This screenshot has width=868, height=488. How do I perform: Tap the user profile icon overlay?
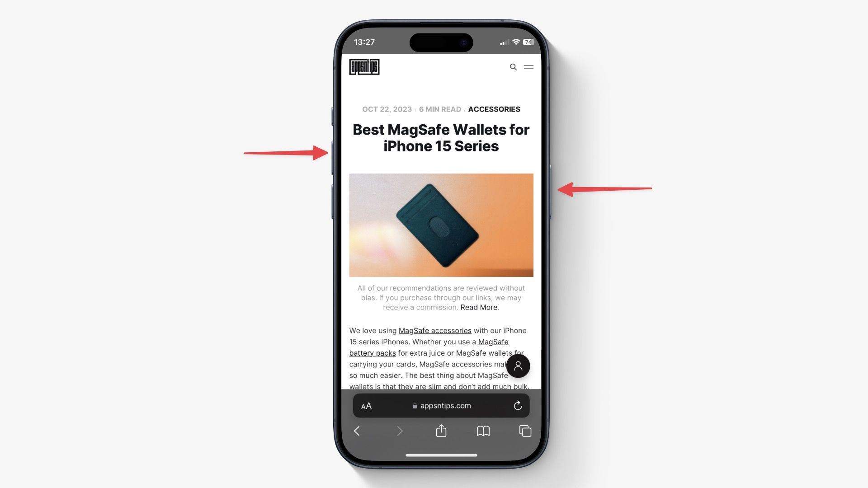[x=518, y=366]
